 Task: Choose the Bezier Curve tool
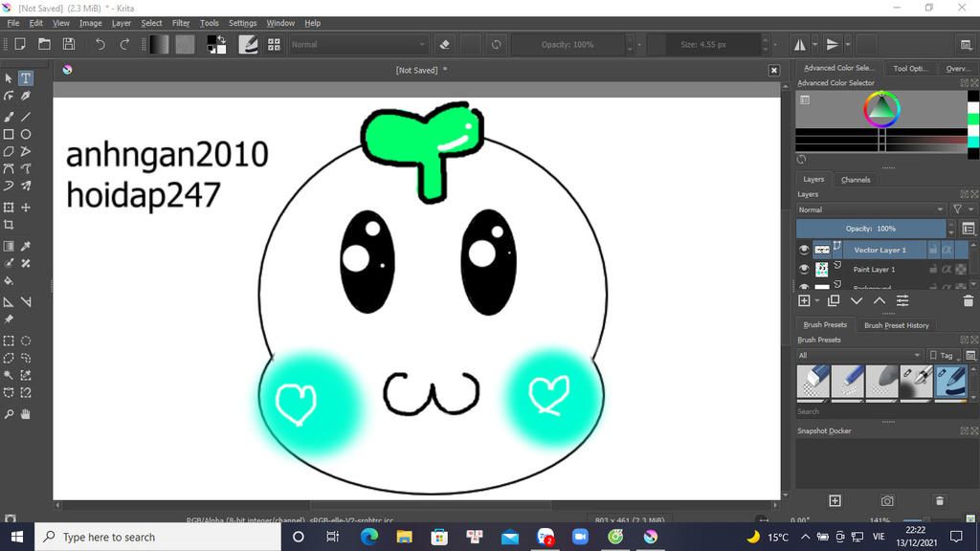pyautogui.click(x=9, y=168)
